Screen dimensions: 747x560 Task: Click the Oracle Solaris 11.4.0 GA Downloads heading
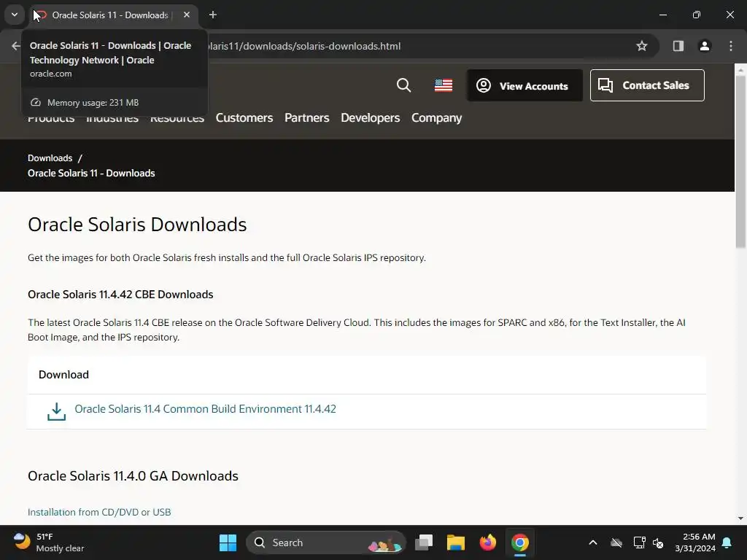coord(133,475)
